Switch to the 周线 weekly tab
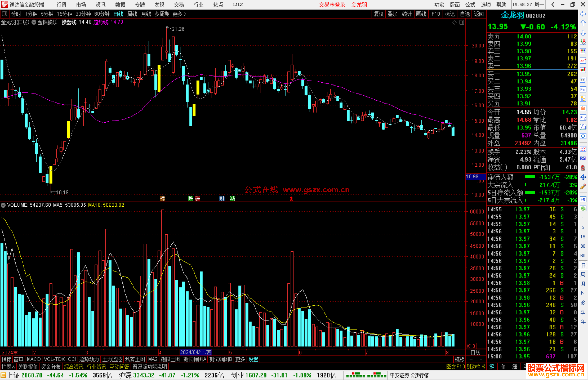Viewport: 588px width, 380px height. coord(132,14)
